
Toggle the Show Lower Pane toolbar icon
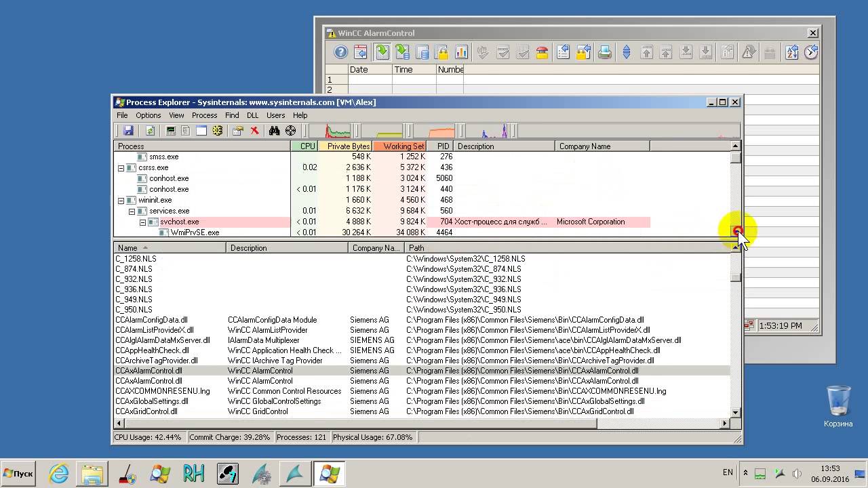click(201, 131)
